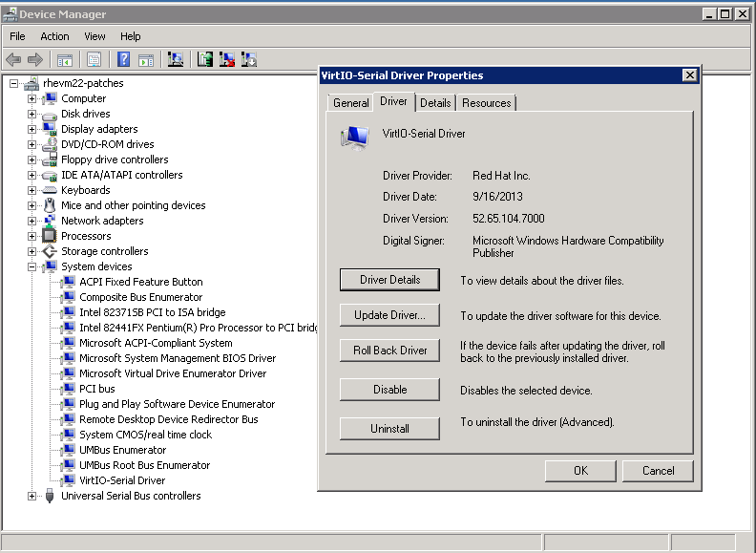Expand the Keyboards node
The width and height of the screenshot is (756, 553).
click(31, 191)
